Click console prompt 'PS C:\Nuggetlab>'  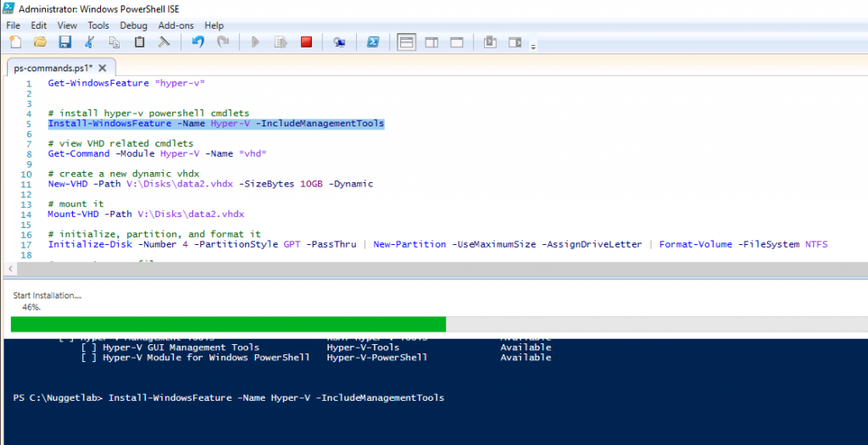click(58, 398)
